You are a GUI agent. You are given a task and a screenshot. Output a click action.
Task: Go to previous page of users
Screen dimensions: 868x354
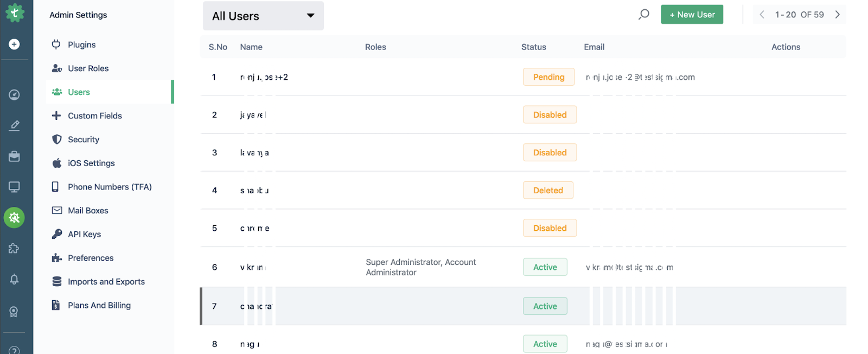tap(762, 15)
